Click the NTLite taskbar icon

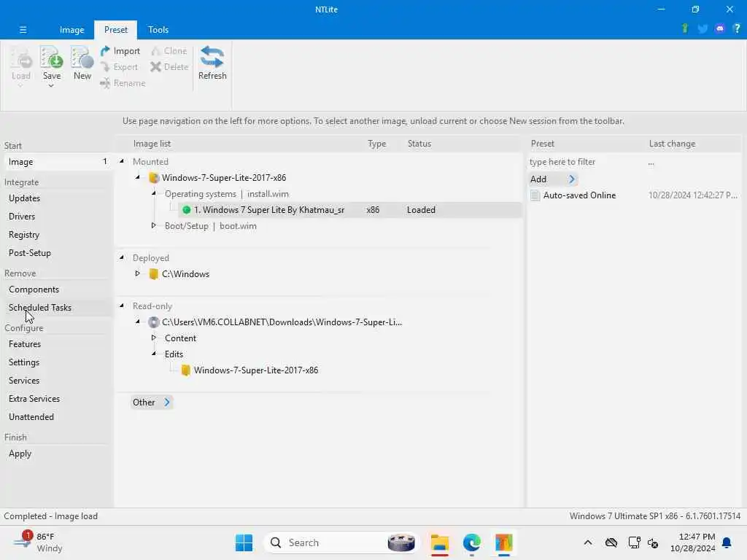tap(503, 542)
